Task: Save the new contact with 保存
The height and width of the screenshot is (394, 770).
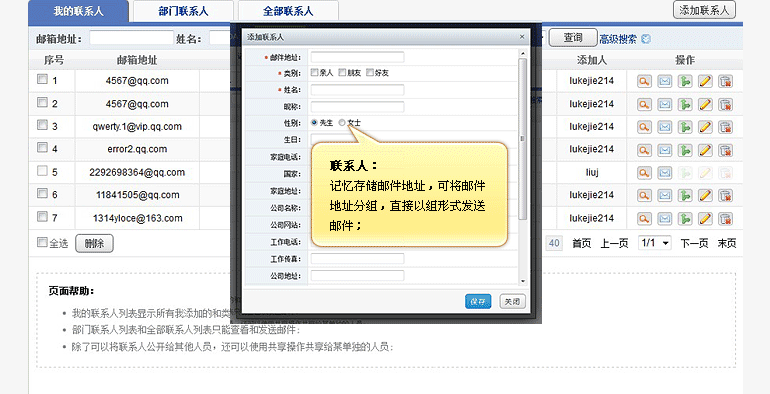Action: [x=478, y=302]
